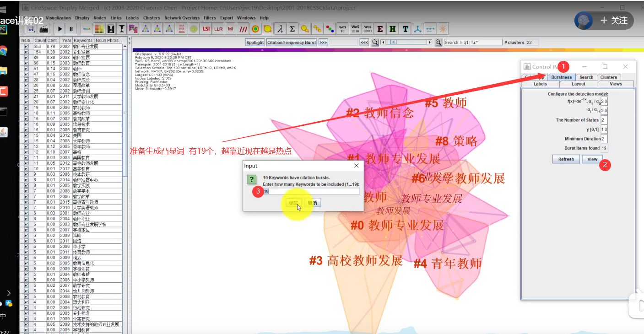Open the Network Overlays menu
This screenshot has height=334, width=644.
(182, 18)
